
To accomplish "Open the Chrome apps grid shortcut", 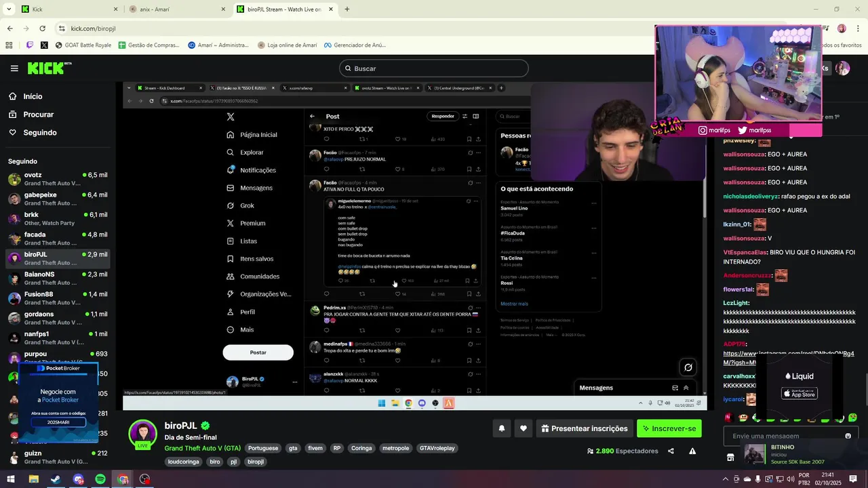I will (x=9, y=45).
